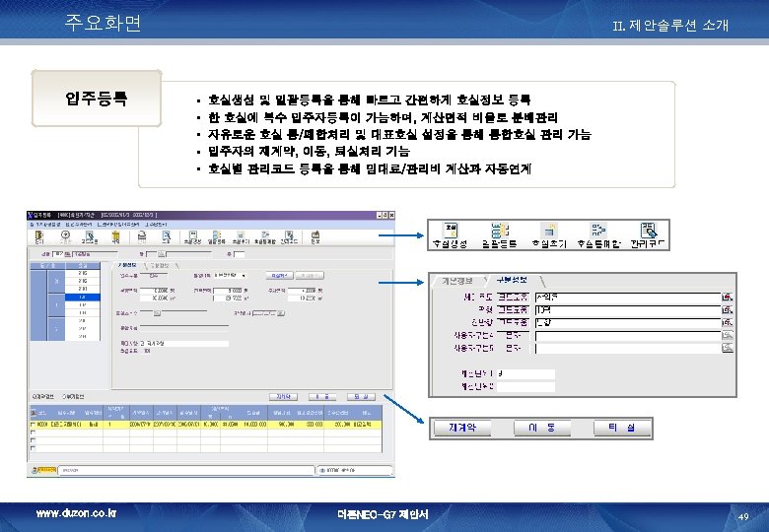Open the fourth menu in the window menu bar
The image size is (769, 532).
(x=156, y=224)
